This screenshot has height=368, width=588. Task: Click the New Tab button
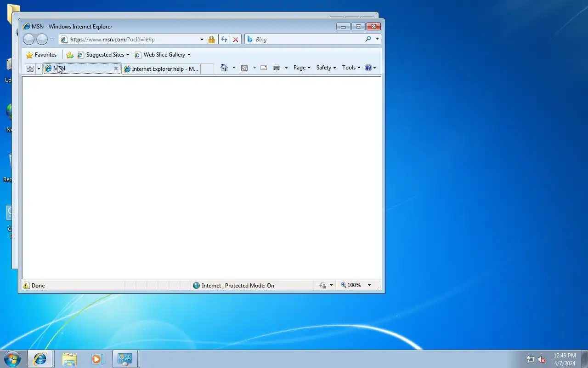pos(207,69)
